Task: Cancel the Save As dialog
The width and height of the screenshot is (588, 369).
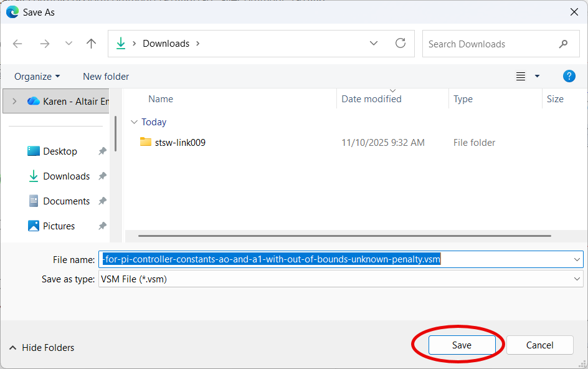Action: (539, 345)
